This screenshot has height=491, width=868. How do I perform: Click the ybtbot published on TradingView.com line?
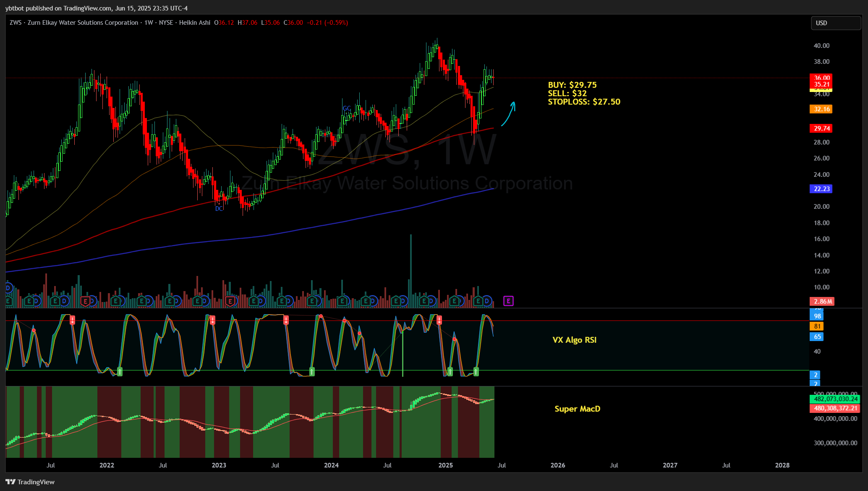pos(97,8)
